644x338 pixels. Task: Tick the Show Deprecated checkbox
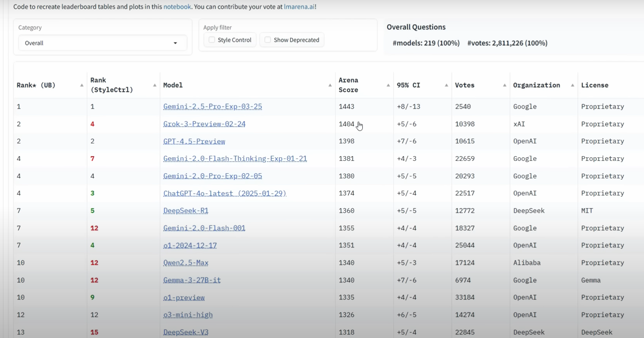click(x=268, y=40)
